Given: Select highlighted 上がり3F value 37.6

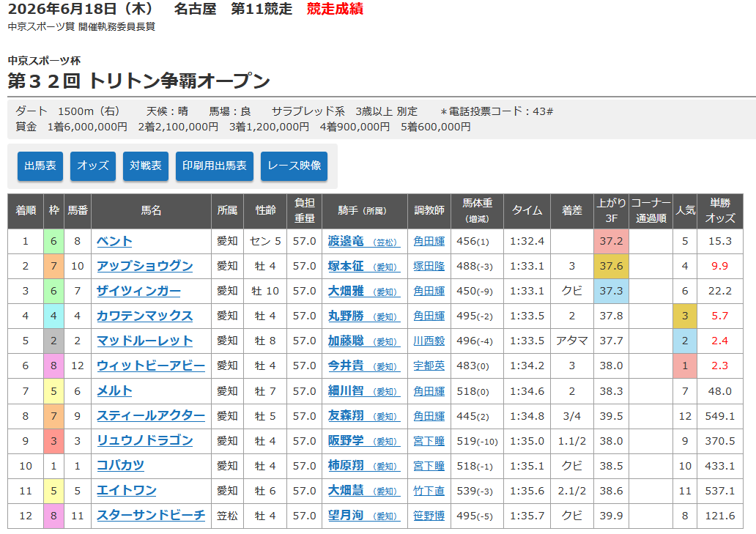Looking at the screenshot, I should [x=612, y=266].
